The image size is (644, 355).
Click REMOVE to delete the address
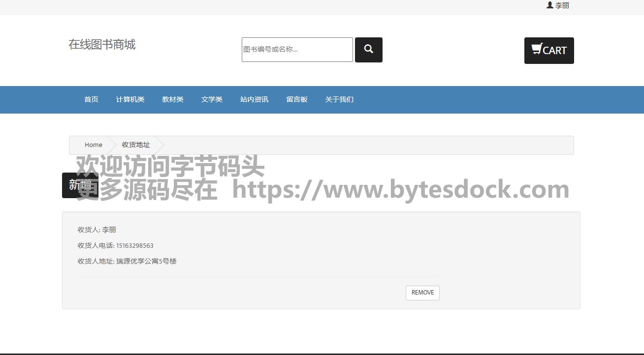(x=422, y=293)
